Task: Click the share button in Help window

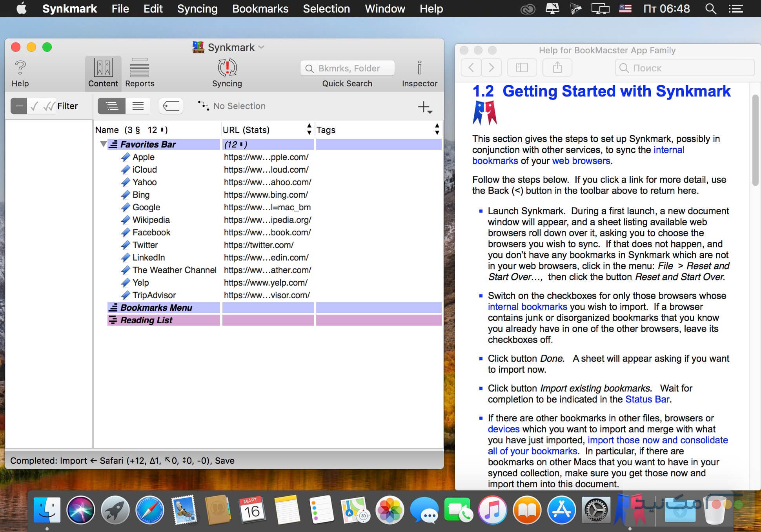Action: click(x=557, y=68)
